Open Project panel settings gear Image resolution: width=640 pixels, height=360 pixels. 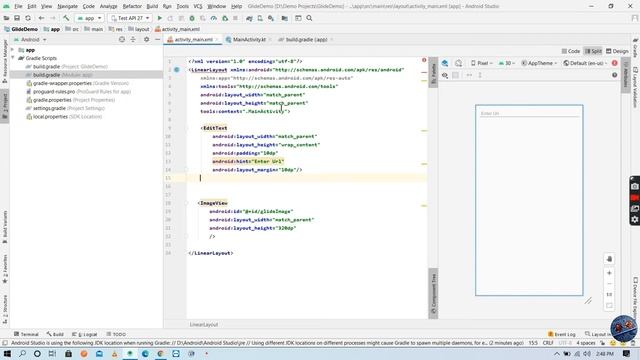pyautogui.click(x=147, y=40)
